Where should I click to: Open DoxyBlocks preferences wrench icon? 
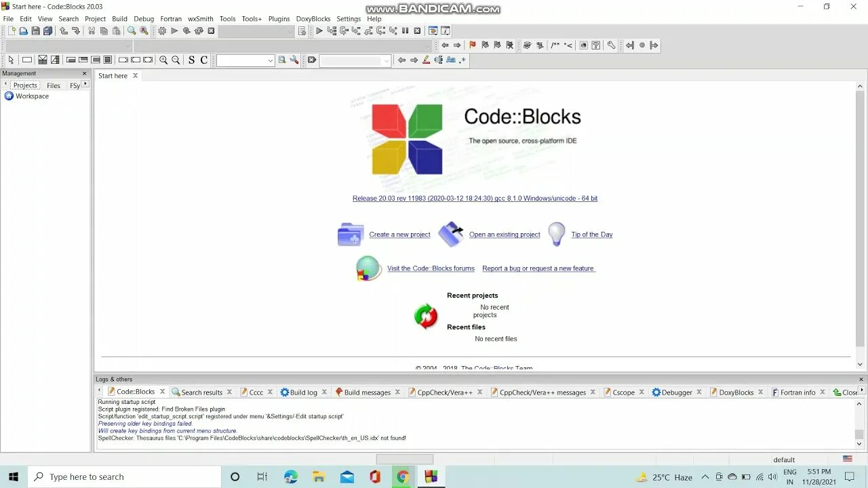coord(611,45)
